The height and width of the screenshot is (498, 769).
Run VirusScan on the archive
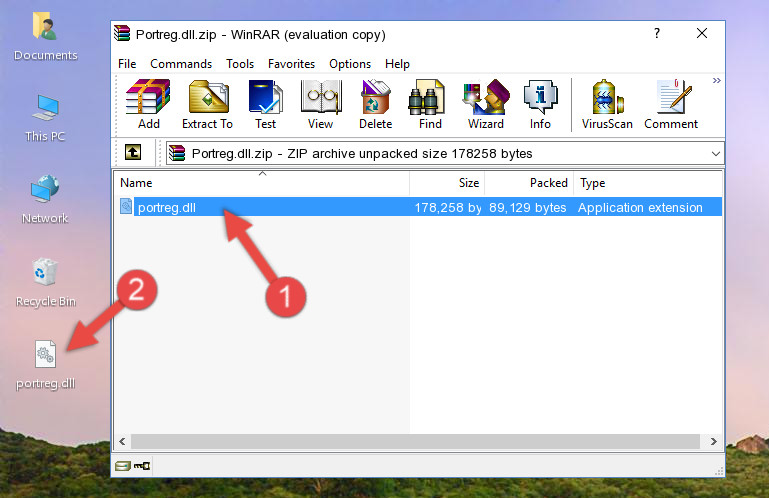[x=607, y=104]
